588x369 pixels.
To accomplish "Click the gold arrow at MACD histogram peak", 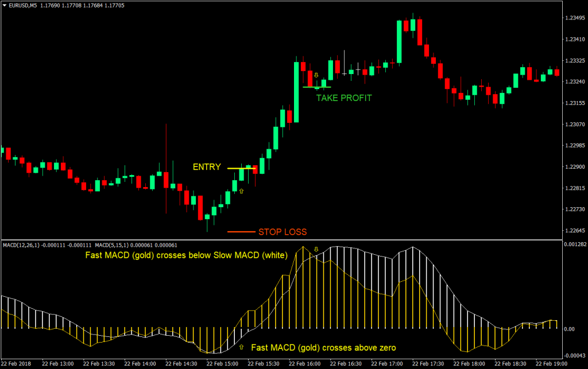I will click(316, 249).
